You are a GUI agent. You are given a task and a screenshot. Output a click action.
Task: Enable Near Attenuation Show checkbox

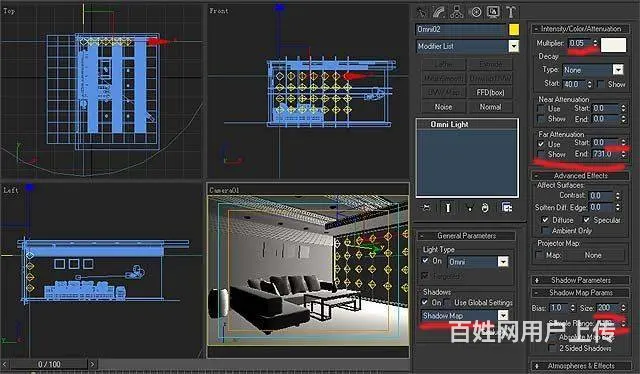[x=541, y=119]
